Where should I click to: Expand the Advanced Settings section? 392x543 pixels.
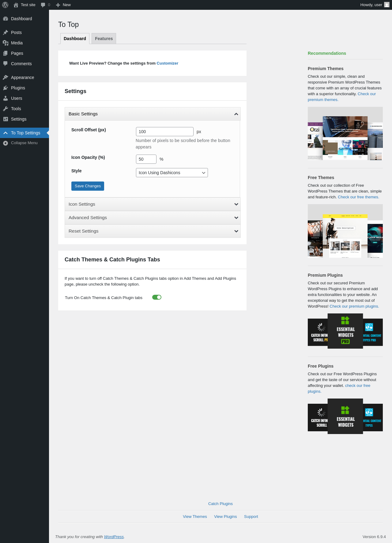pos(153,218)
